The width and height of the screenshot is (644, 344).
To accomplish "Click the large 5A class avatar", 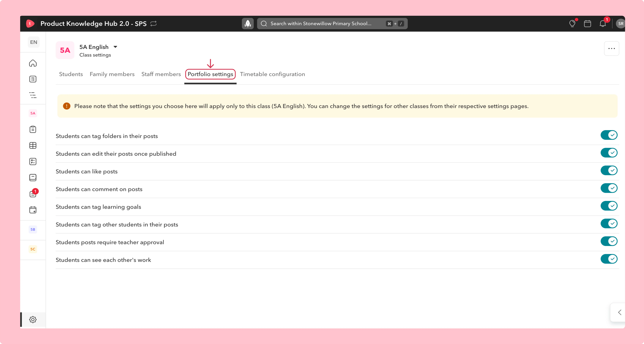I will [x=65, y=50].
